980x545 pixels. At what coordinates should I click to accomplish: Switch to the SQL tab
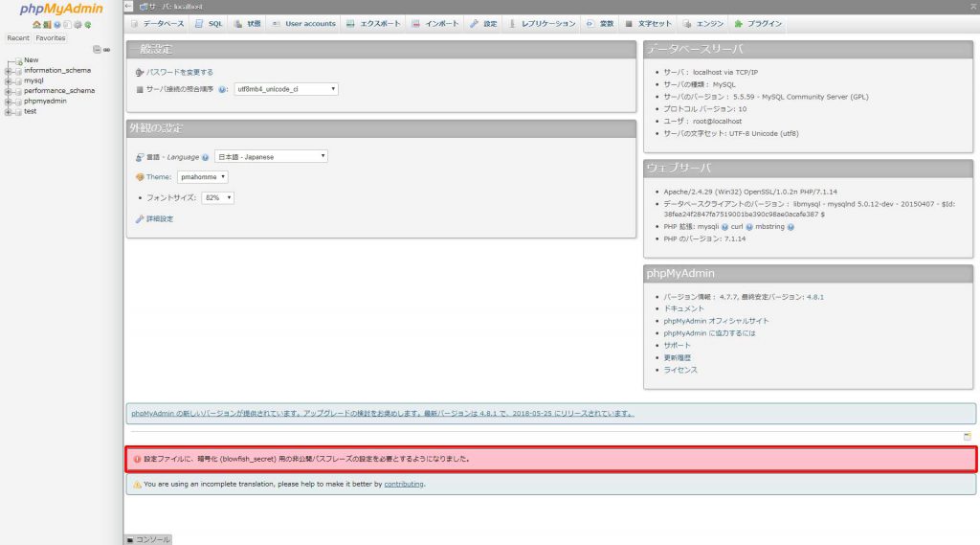209,24
